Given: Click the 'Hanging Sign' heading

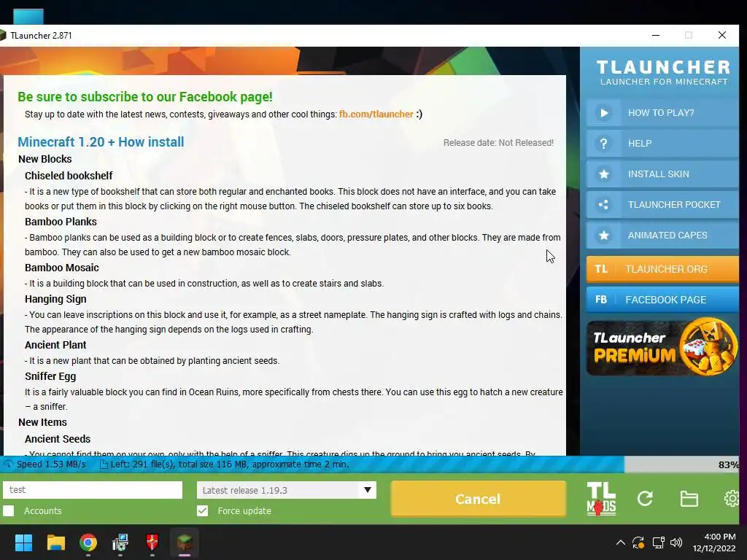Looking at the screenshot, I should coord(55,299).
